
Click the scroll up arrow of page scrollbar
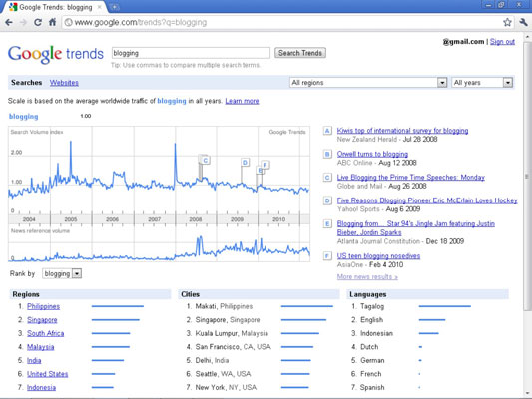(x=527, y=36)
